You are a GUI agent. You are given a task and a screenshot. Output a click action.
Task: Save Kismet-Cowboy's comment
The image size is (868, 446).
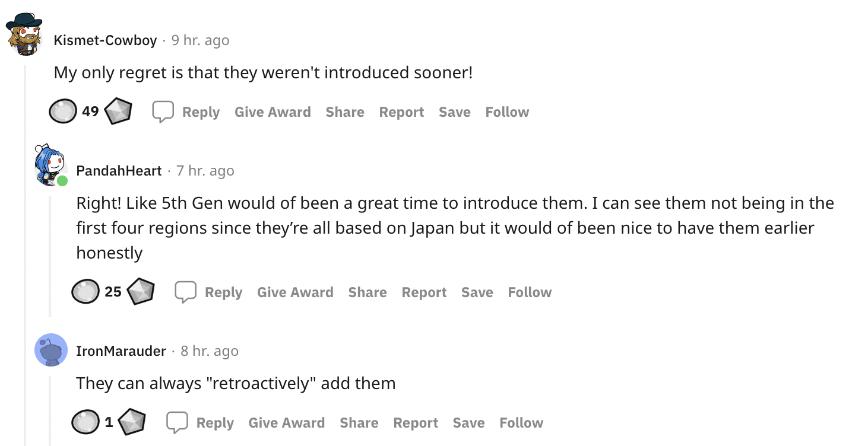[454, 112]
